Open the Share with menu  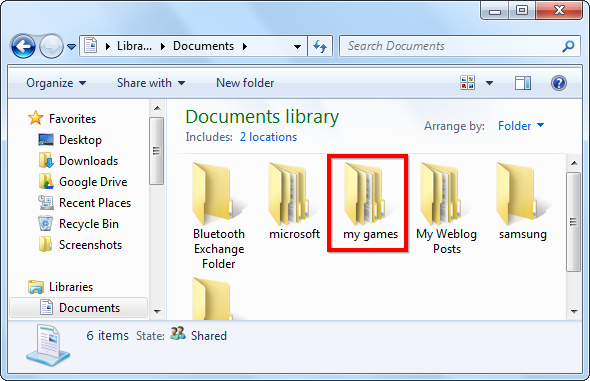click(151, 83)
